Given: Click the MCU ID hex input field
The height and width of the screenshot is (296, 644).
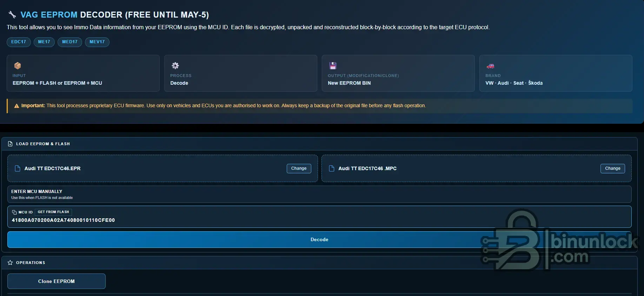Looking at the screenshot, I should click(x=319, y=220).
